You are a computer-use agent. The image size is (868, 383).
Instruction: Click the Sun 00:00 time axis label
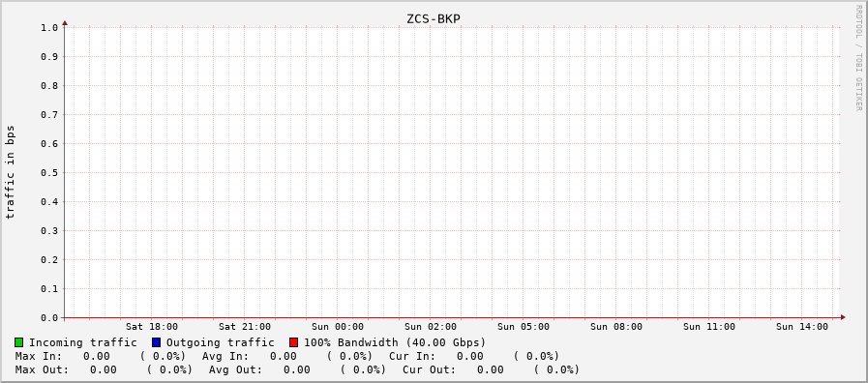(x=338, y=327)
